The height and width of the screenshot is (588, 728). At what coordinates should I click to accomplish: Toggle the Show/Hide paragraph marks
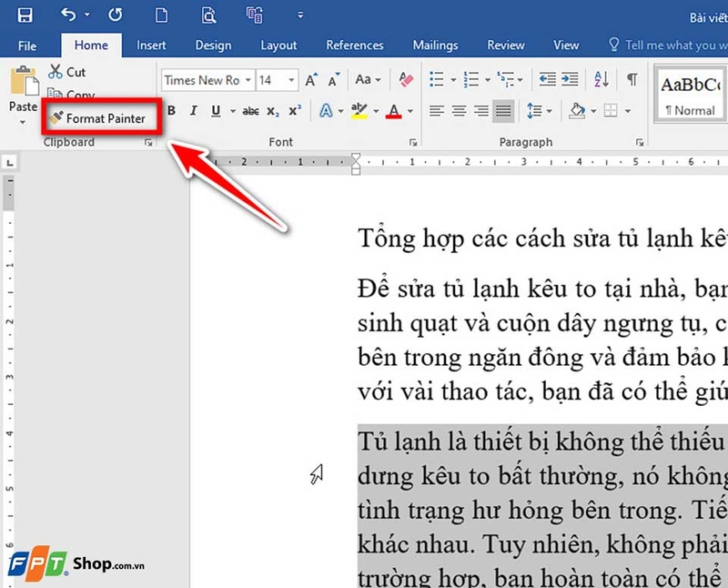631,80
